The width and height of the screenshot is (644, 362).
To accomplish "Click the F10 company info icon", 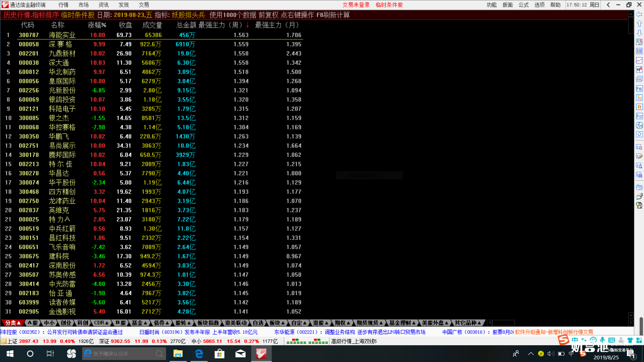I will click(639, 88).
